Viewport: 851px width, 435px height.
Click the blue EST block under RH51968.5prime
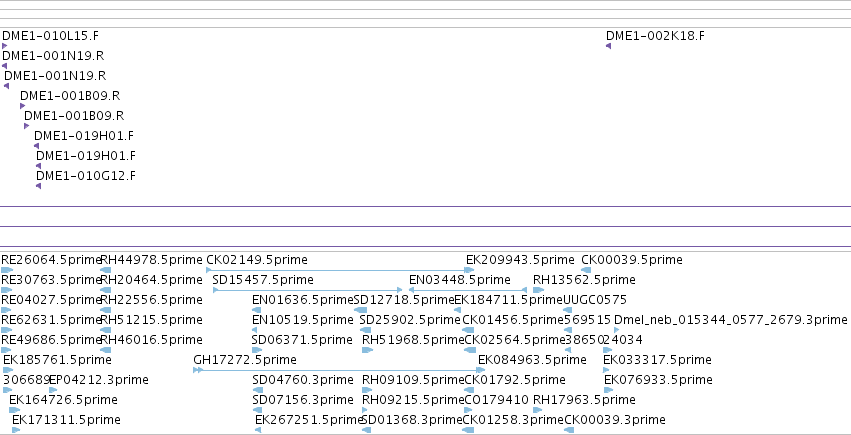(x=367, y=350)
